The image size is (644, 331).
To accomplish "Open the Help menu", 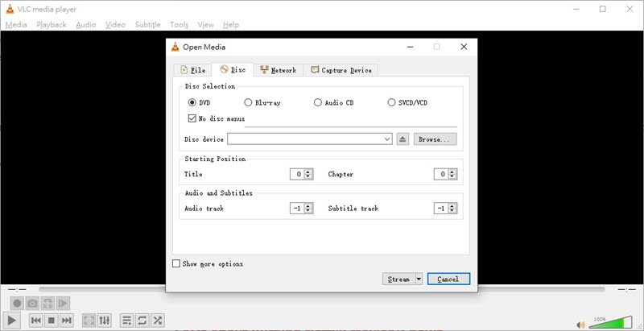I will [231, 25].
